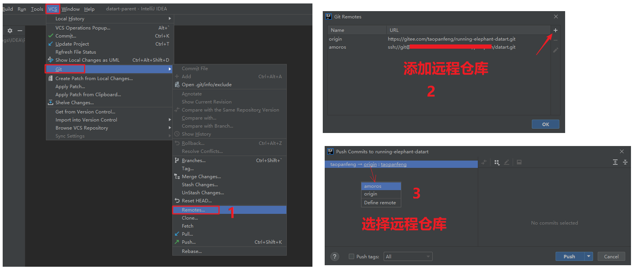Select Show Local Changes as UML
Screen dimensions: 644x279
[x=110, y=60]
